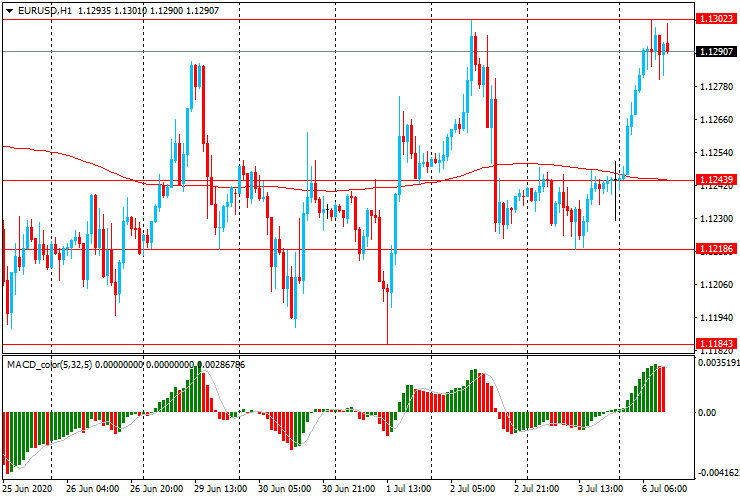The width and height of the screenshot is (740, 500).
Task: Click the current price tag 1.12907
Action: pos(714,51)
